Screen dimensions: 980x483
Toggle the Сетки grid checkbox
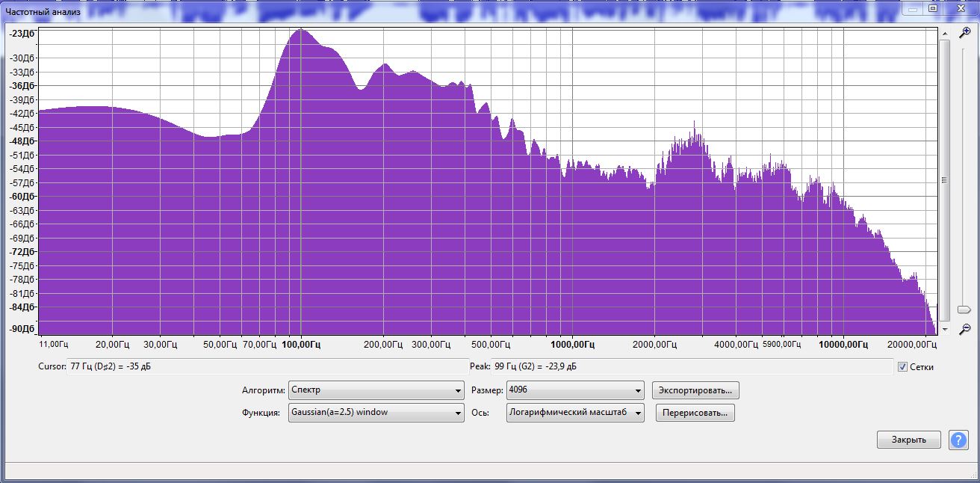903,367
